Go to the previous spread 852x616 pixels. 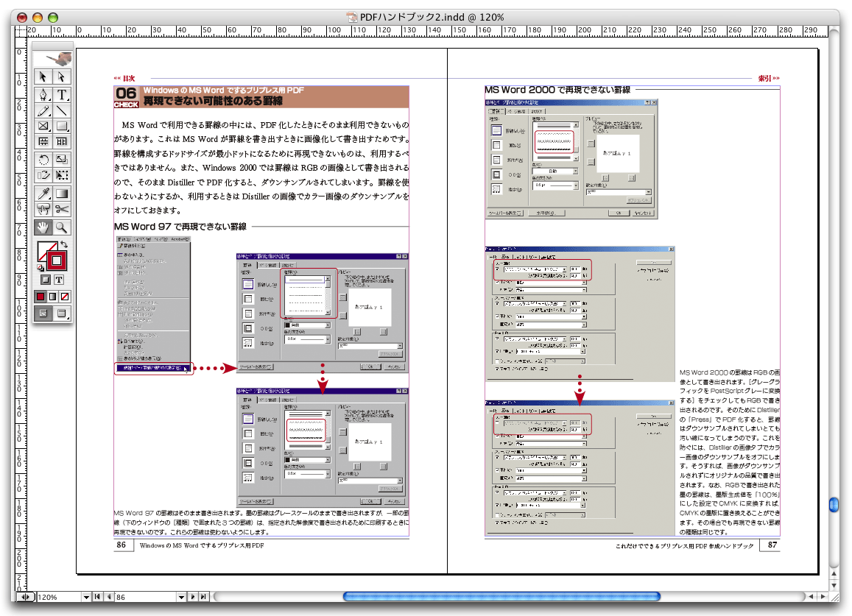(109, 597)
